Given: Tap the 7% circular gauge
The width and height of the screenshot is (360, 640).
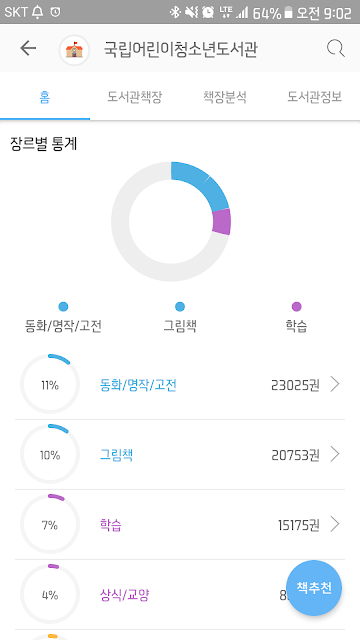Looking at the screenshot, I should click(x=50, y=524).
